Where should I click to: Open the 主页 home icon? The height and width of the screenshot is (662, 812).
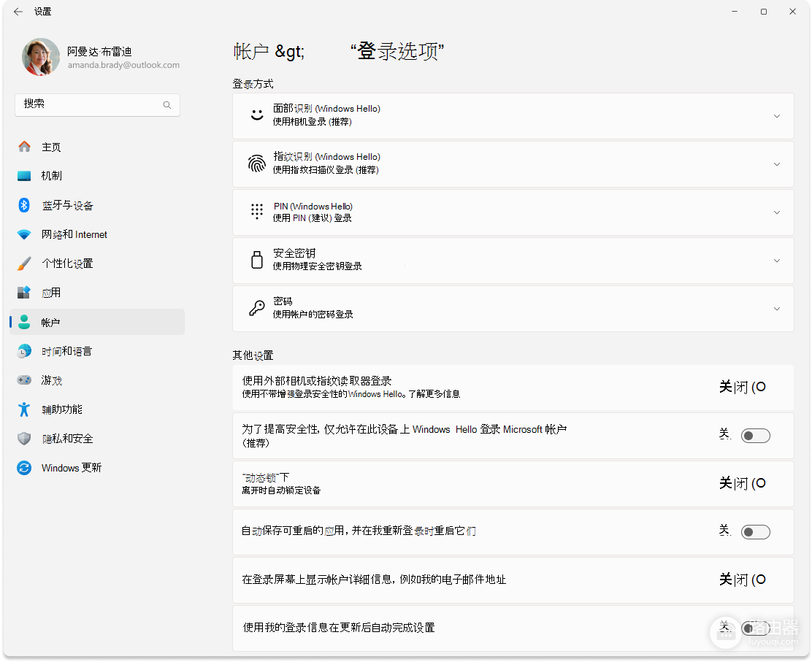coord(24,147)
